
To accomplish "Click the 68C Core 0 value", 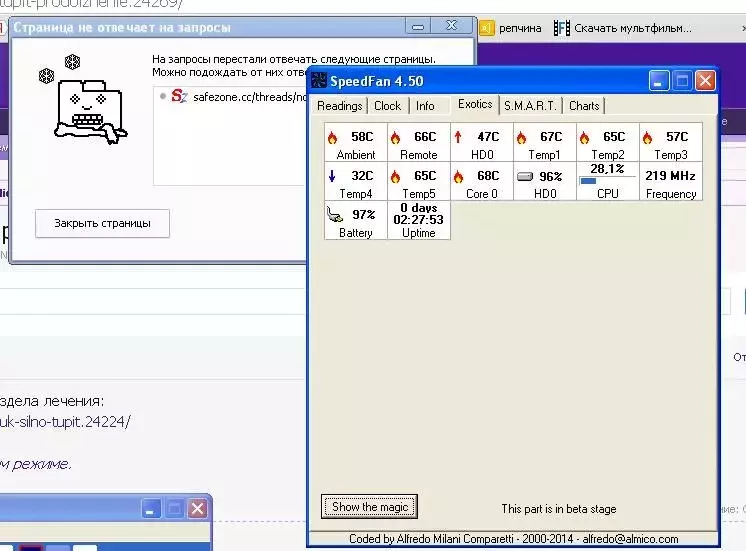I will [488, 176].
